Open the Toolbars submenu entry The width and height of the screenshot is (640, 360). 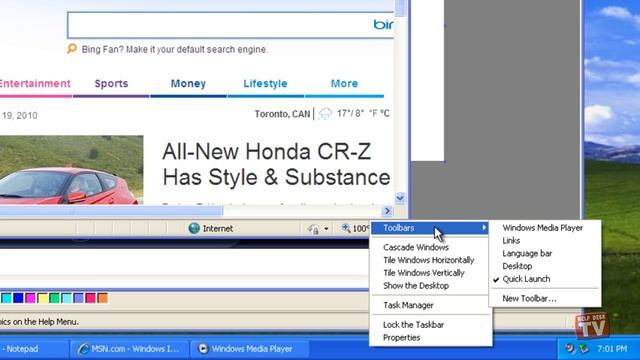(x=430, y=228)
